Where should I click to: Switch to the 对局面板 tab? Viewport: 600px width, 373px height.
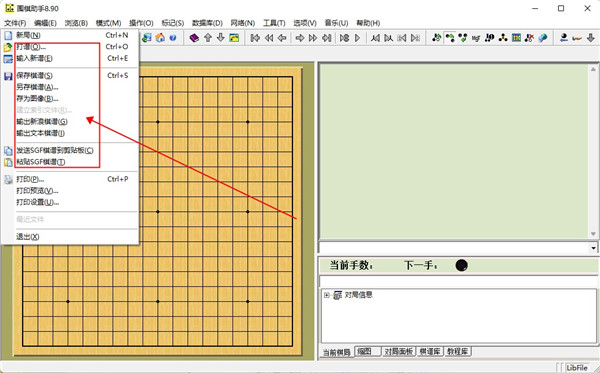[x=398, y=352]
